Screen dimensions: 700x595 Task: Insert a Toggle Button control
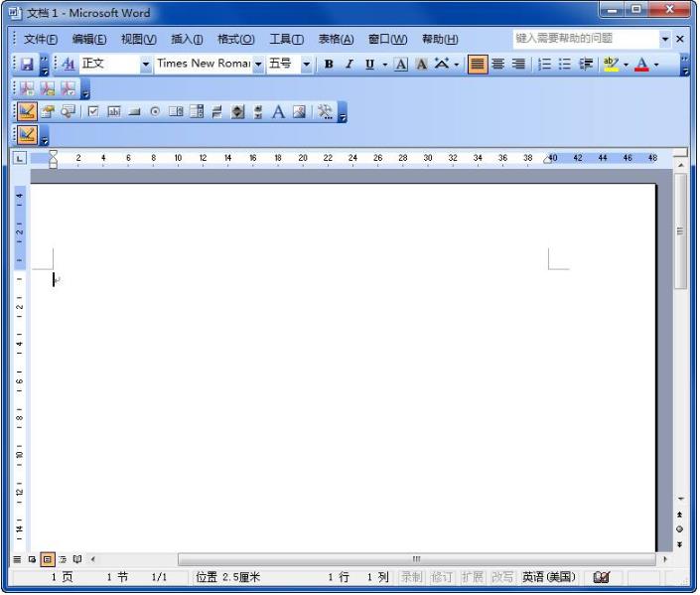point(217,111)
